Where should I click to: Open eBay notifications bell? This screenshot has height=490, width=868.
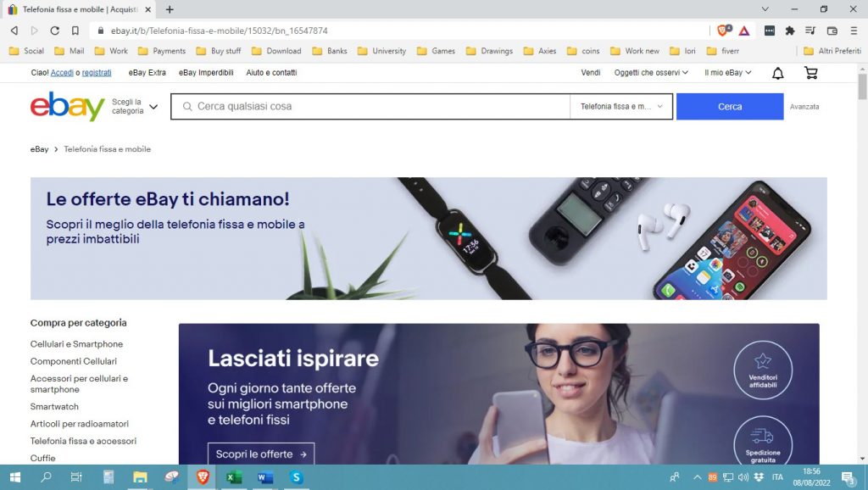pyautogui.click(x=777, y=73)
